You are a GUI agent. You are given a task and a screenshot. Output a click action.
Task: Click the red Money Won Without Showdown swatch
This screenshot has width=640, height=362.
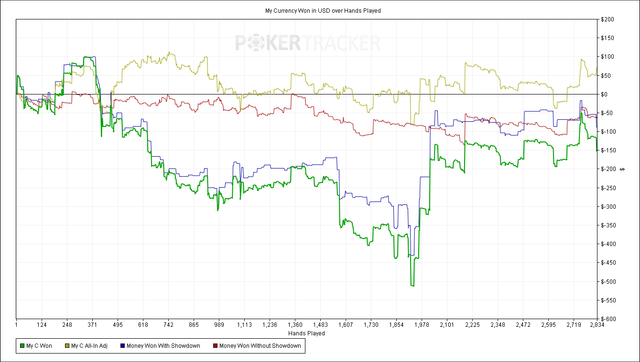point(215,346)
